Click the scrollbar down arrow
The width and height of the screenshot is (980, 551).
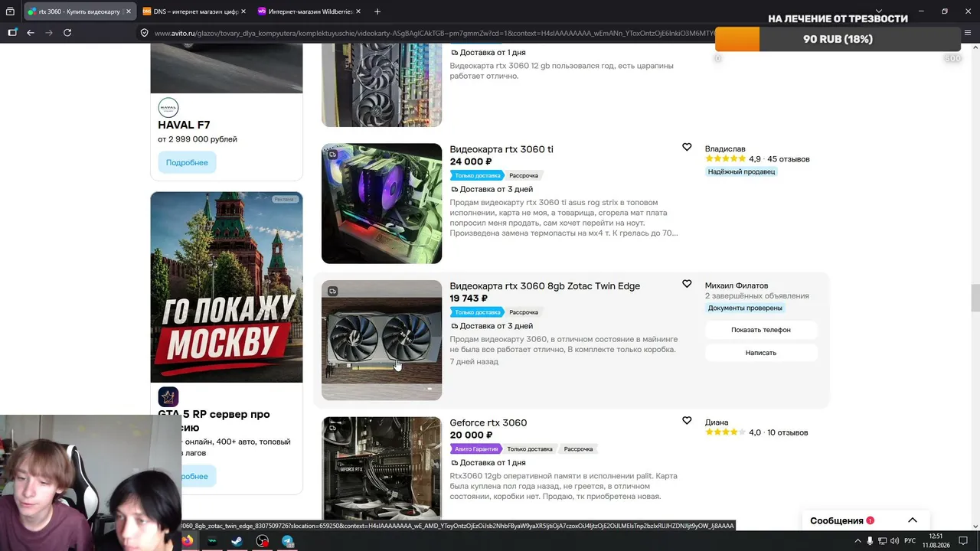tap(975, 528)
